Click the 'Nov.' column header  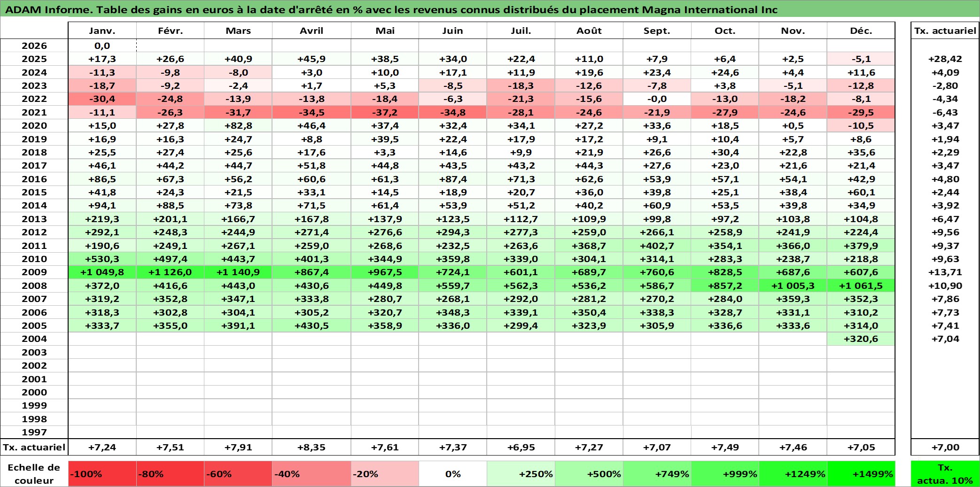pyautogui.click(x=793, y=31)
